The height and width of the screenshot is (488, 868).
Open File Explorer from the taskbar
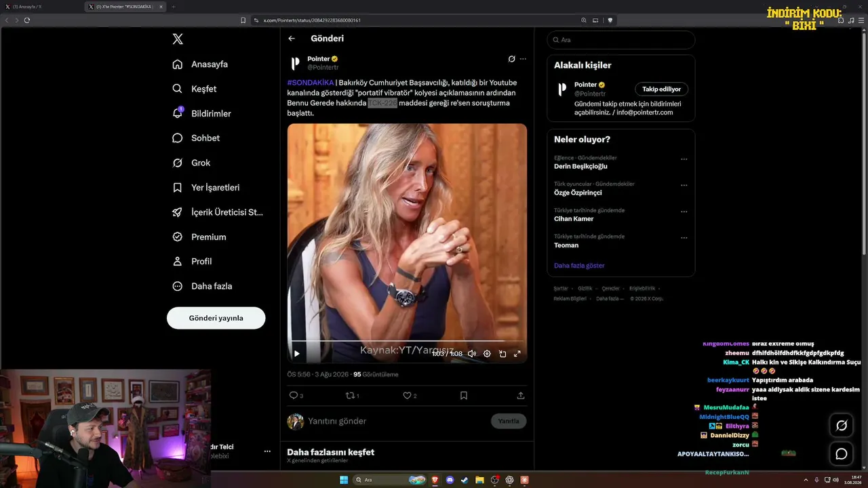click(x=479, y=480)
